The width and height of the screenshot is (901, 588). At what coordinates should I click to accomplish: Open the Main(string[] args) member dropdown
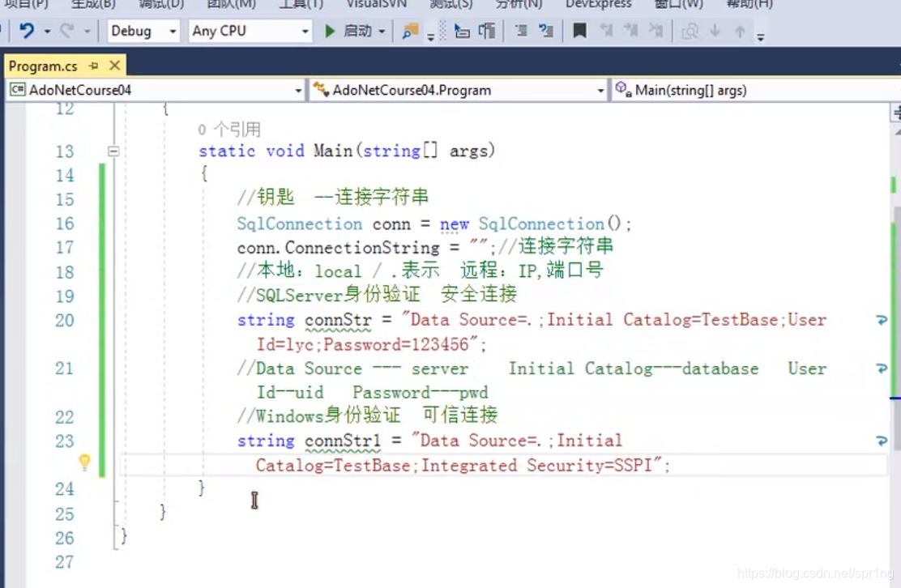pyautogui.click(x=756, y=90)
